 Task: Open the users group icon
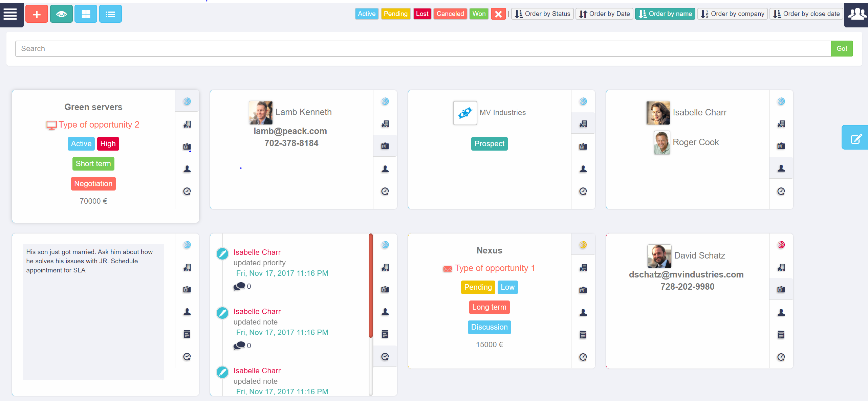[x=856, y=14]
